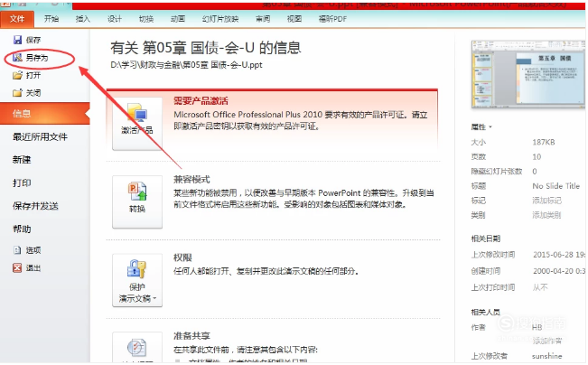
Task: Switch to the Foxit PDF (福昕PDF) tab
Action: pos(332,19)
